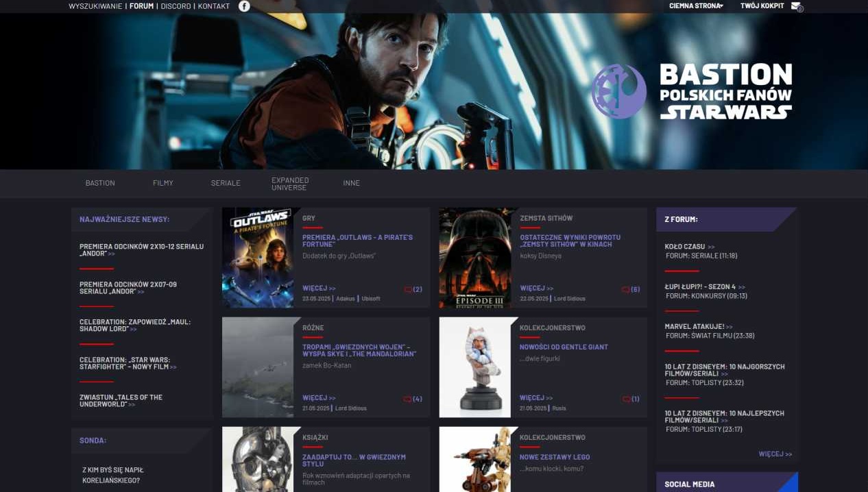Open the Facebook icon in the top bar
The height and width of the screenshot is (492, 868).
(x=244, y=6)
